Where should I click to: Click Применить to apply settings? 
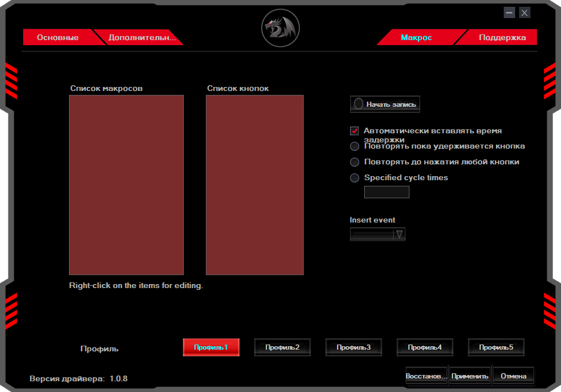(470, 376)
